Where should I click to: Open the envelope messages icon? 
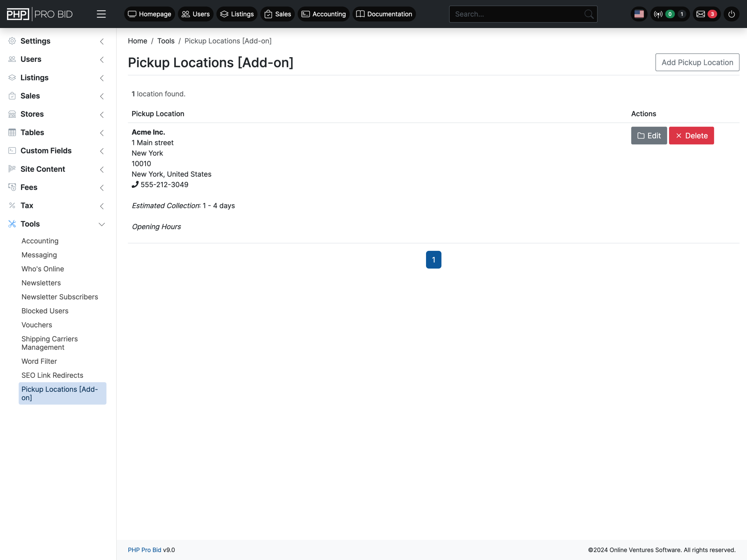tap(700, 14)
